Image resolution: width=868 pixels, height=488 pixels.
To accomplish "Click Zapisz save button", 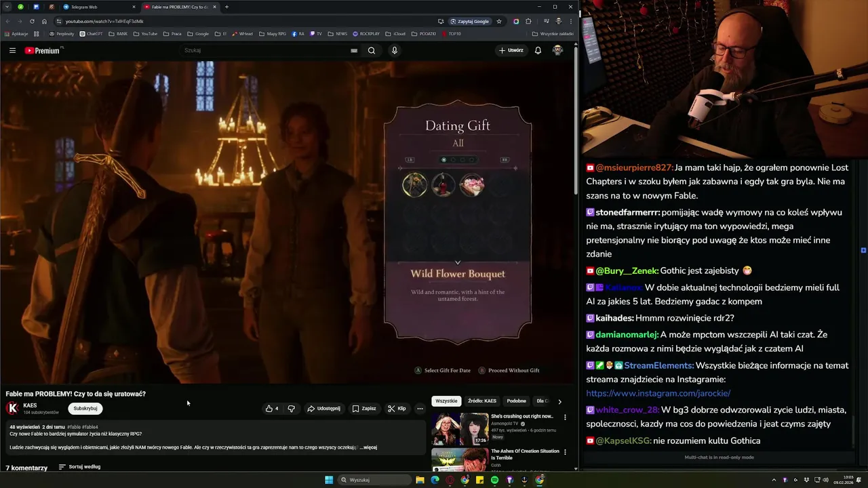I will pos(364,409).
